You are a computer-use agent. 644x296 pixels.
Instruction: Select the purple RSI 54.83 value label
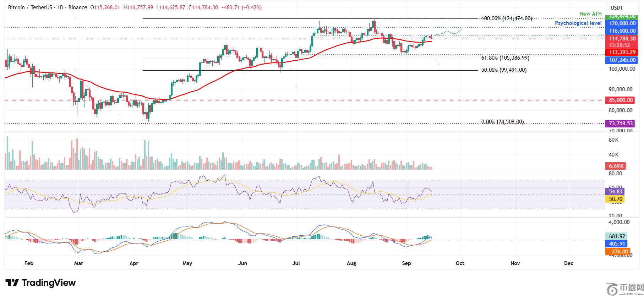coord(614,191)
